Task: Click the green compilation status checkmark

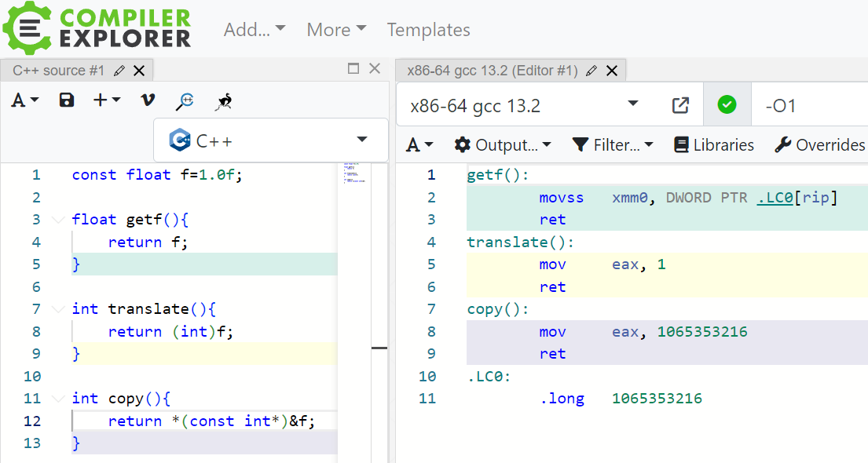Action: click(x=727, y=105)
